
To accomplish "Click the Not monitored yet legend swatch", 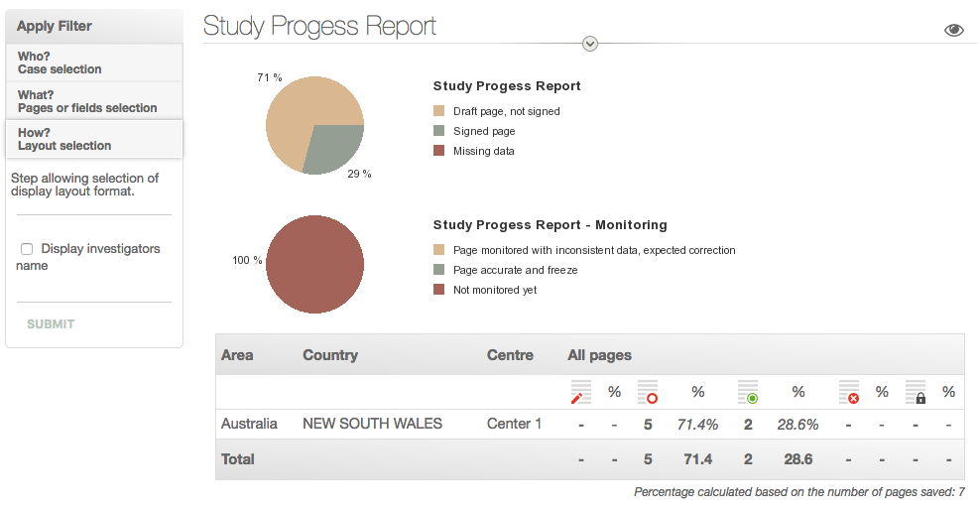I will 439,290.
